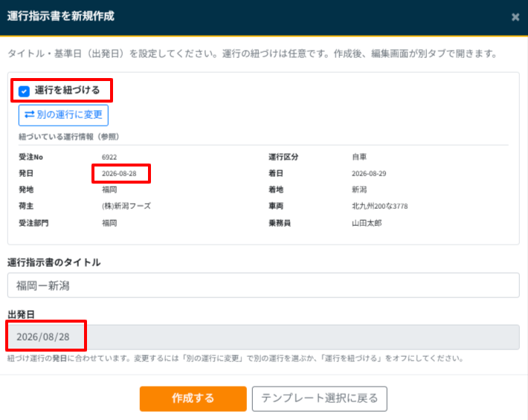Click the 受注No row label
The height and width of the screenshot is (420, 528).
(x=30, y=157)
